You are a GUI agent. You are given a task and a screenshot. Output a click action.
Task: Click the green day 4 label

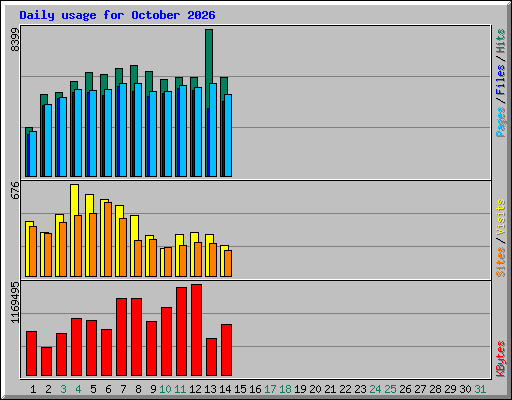78,389
